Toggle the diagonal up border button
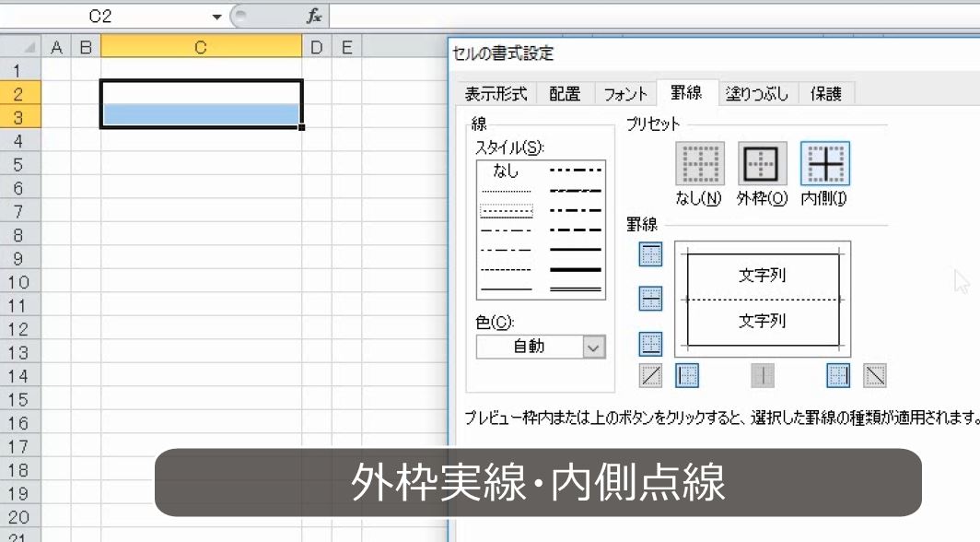This screenshot has width=980, height=542. click(650, 376)
